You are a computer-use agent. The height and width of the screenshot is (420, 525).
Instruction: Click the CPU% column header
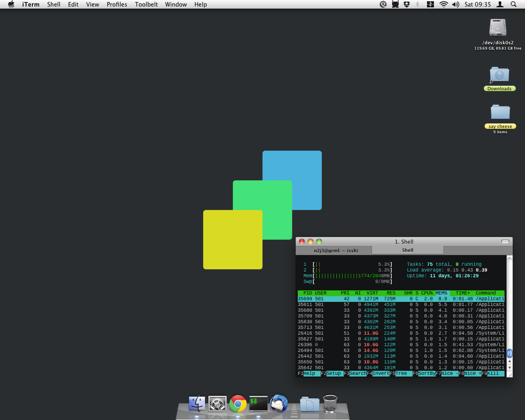point(427,293)
